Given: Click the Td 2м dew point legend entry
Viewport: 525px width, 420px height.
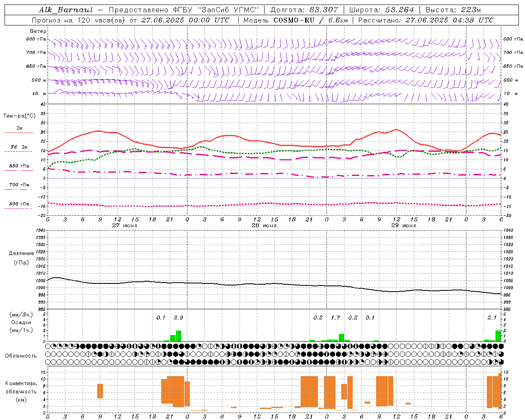Looking at the screenshot, I should pyautogui.click(x=19, y=147).
